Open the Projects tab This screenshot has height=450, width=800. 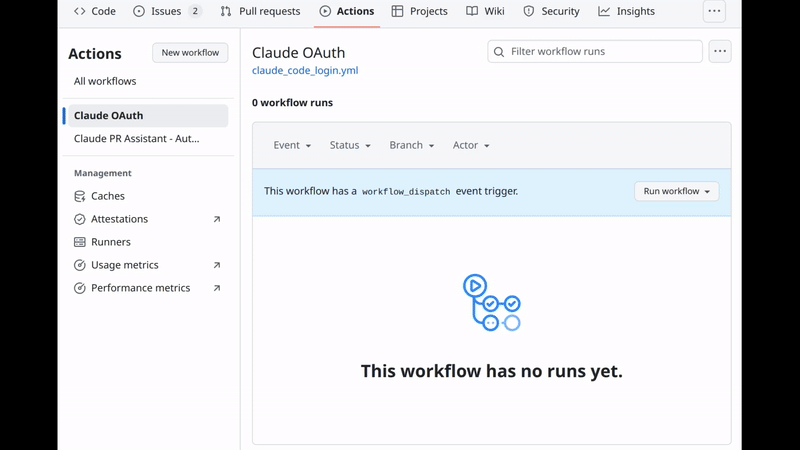coord(419,11)
